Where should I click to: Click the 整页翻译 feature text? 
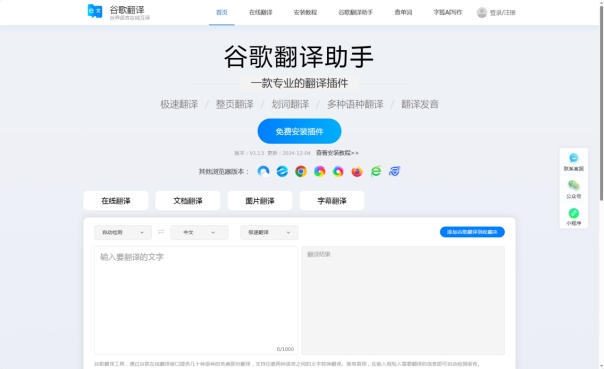pyautogui.click(x=235, y=104)
